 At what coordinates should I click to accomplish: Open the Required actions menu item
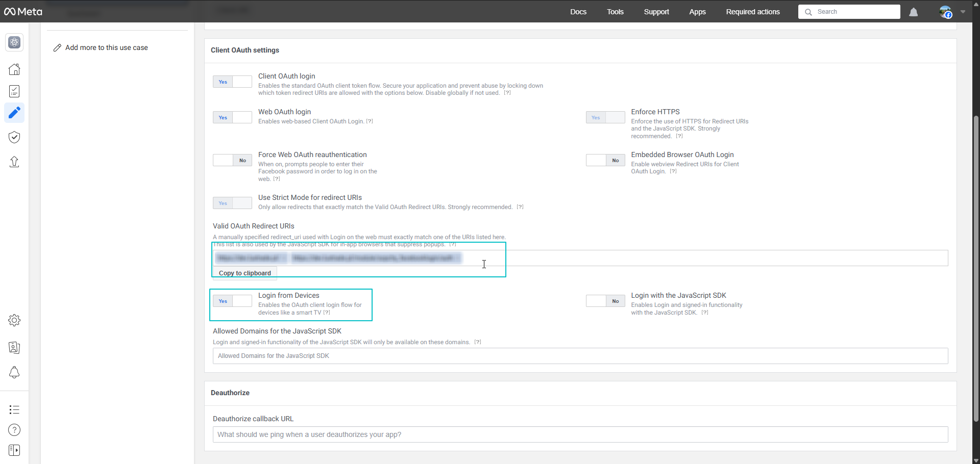752,12
